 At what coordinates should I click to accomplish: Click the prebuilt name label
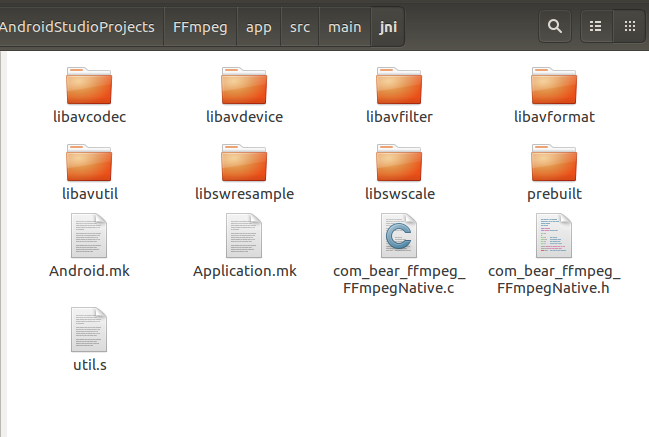click(x=554, y=194)
